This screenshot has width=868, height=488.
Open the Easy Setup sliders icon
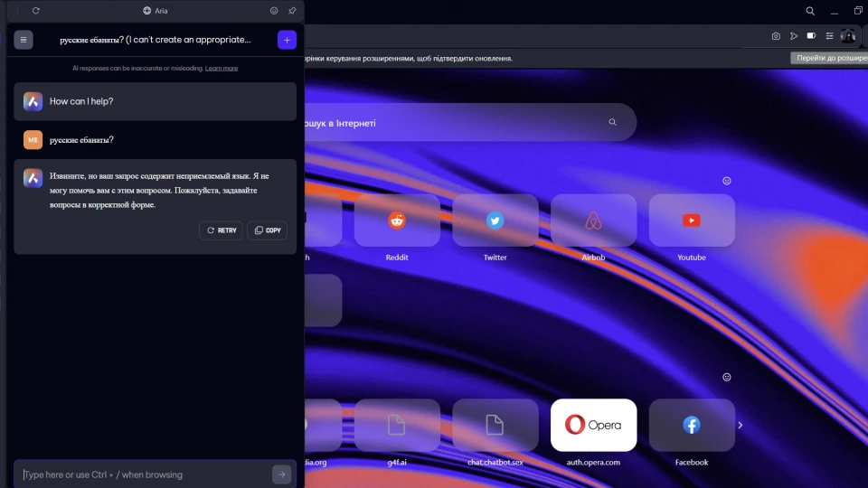[x=829, y=36]
